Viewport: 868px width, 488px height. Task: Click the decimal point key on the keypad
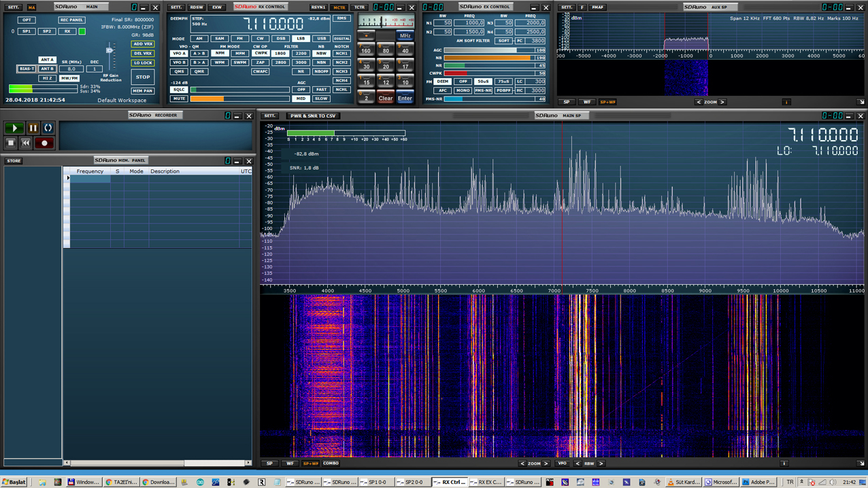pyautogui.click(x=366, y=34)
